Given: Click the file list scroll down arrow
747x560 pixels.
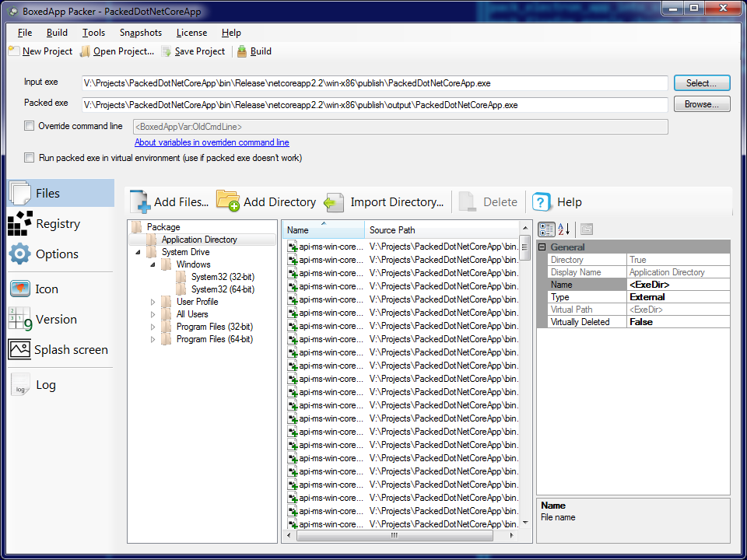Looking at the screenshot, I should tap(524, 523).
